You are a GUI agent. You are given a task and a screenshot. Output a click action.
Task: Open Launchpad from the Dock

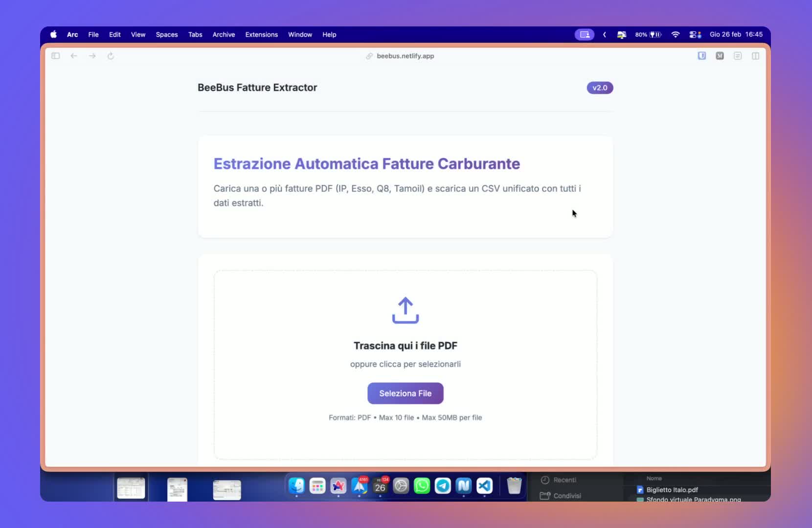tap(317, 486)
